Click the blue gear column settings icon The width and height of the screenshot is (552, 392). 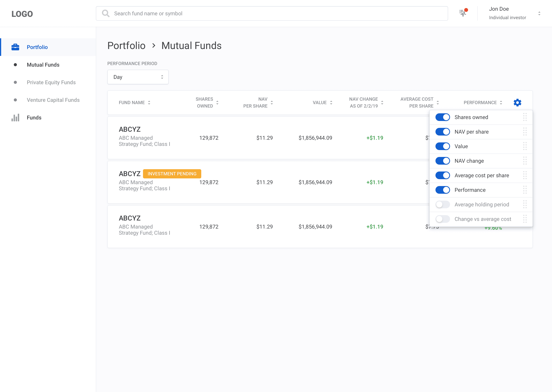(x=517, y=103)
